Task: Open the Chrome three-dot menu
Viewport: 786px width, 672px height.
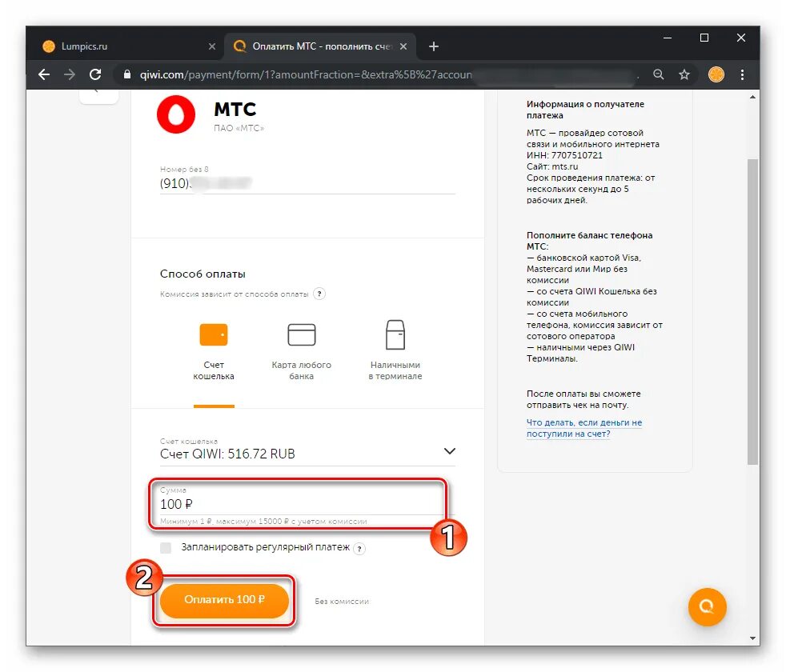Action: tap(743, 74)
